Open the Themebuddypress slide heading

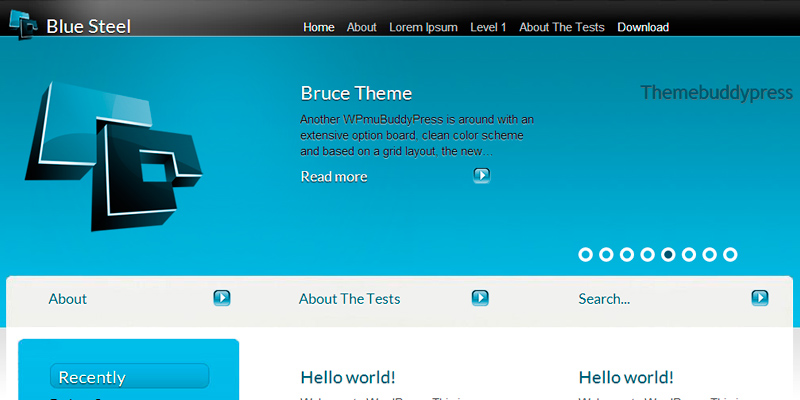(716, 92)
